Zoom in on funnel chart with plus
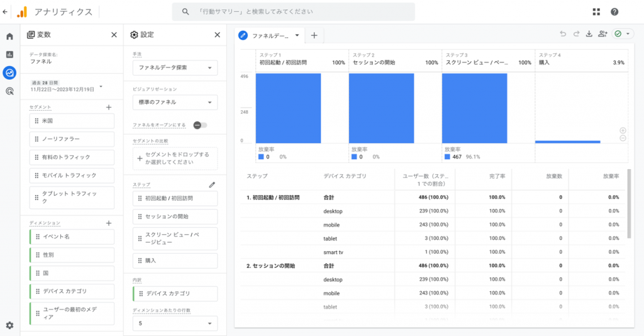This screenshot has height=336, width=644. [x=623, y=130]
